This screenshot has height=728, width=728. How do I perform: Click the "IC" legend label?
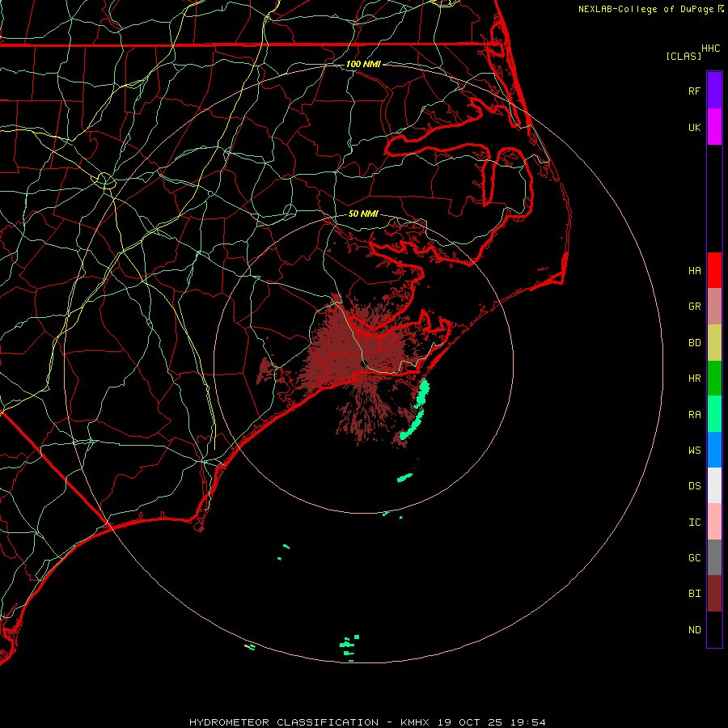pyautogui.click(x=694, y=523)
